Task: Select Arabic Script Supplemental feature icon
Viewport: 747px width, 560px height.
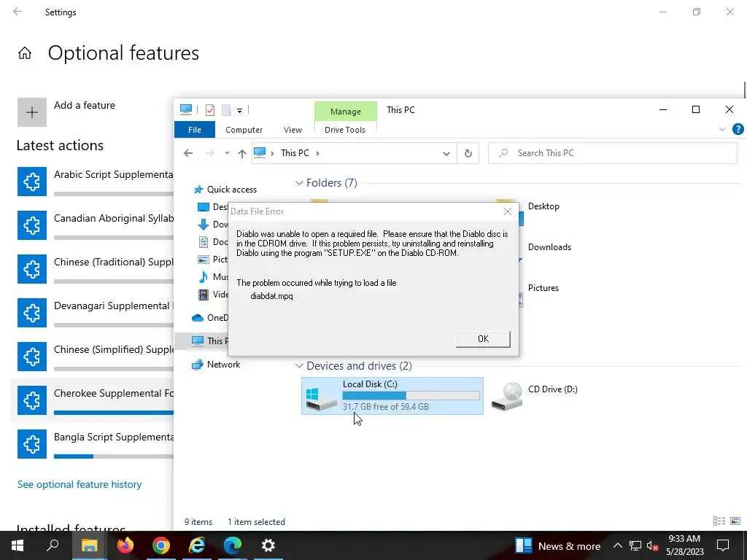Action: click(x=32, y=182)
